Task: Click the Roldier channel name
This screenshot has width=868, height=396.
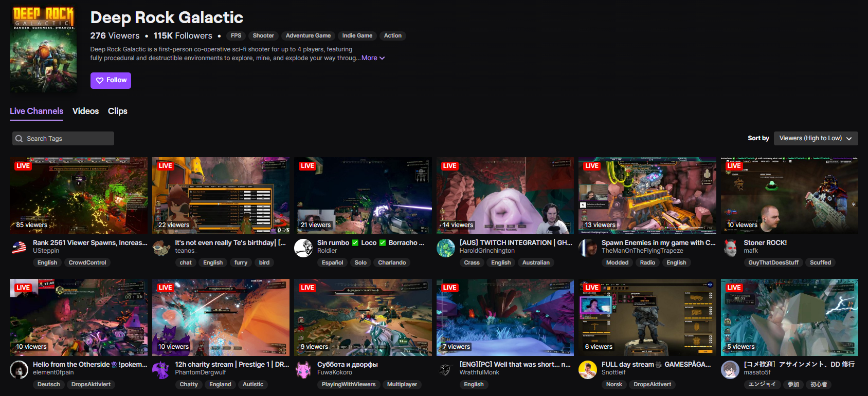Action: pos(327,251)
